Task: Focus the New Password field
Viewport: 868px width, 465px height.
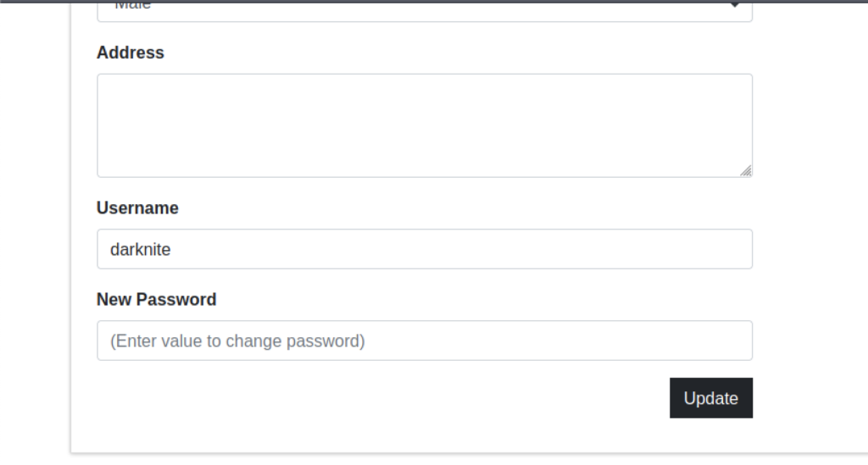Action: click(x=424, y=340)
